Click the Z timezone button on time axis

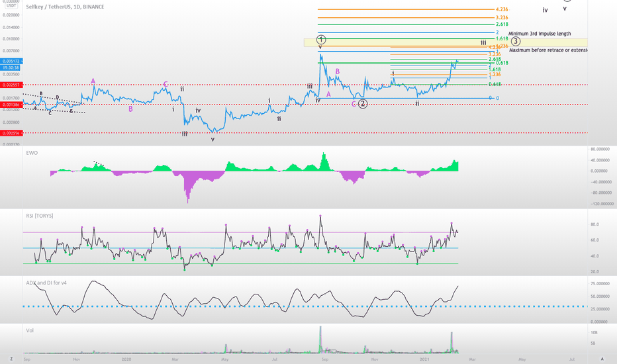tap(11, 359)
